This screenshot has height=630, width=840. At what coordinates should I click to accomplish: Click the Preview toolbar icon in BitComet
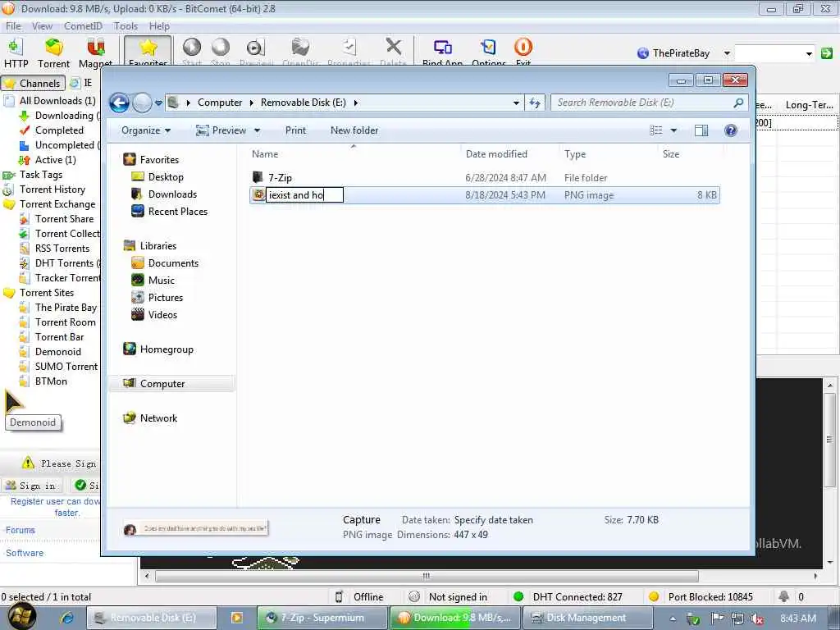click(256, 48)
